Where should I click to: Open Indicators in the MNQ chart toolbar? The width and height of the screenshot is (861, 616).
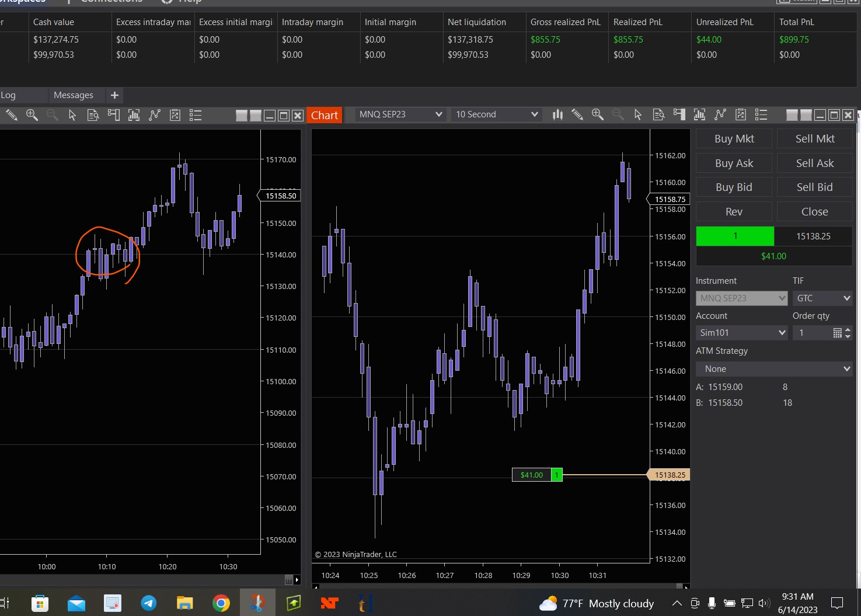[720, 114]
